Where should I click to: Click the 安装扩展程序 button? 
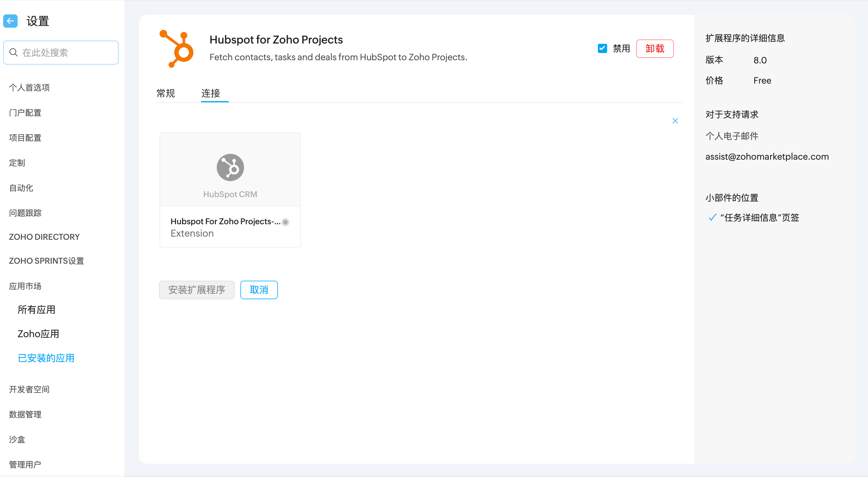197,290
